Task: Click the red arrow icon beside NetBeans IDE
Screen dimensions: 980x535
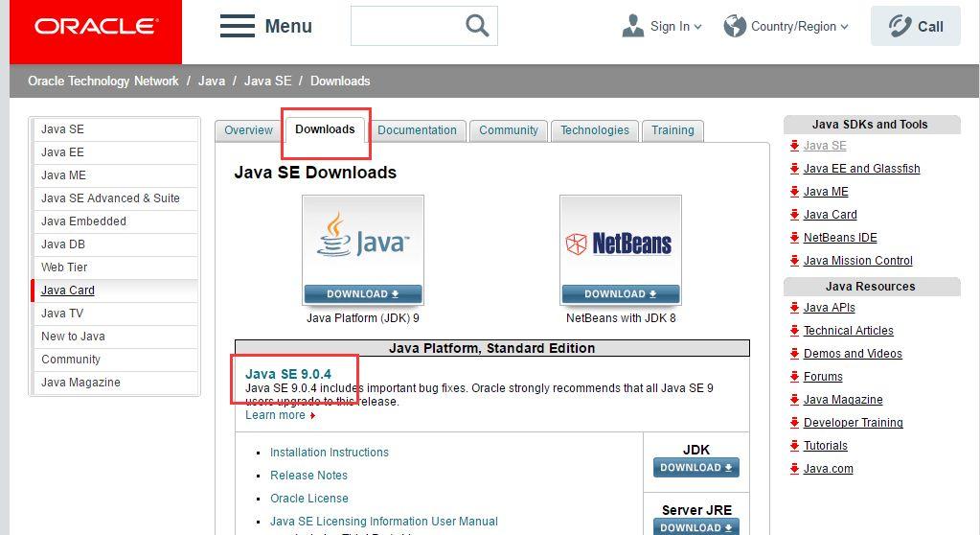Action: [x=794, y=238]
